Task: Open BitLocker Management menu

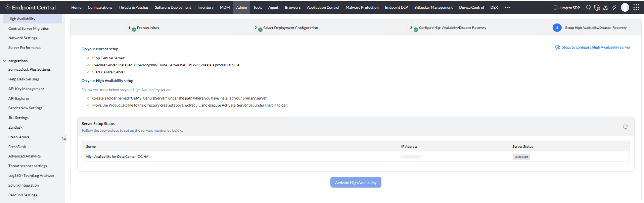Action: (433, 7)
